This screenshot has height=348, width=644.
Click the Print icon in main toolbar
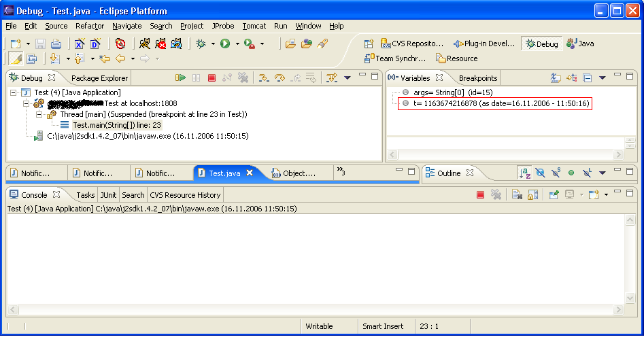click(56, 43)
